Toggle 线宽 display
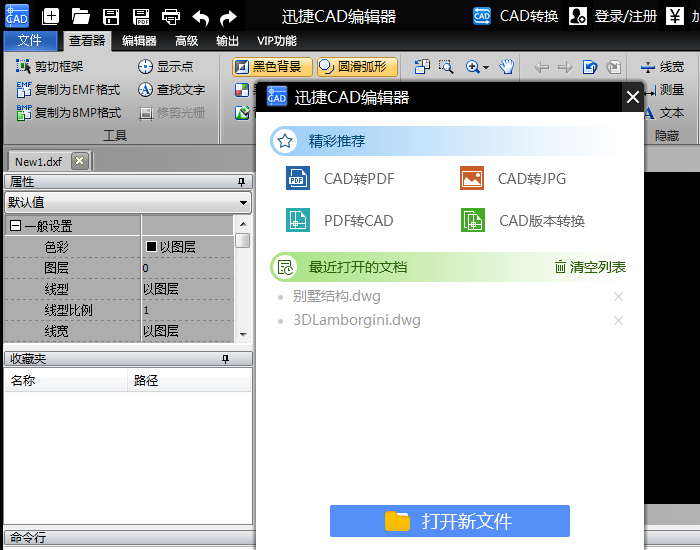The width and height of the screenshot is (700, 550). point(662,67)
